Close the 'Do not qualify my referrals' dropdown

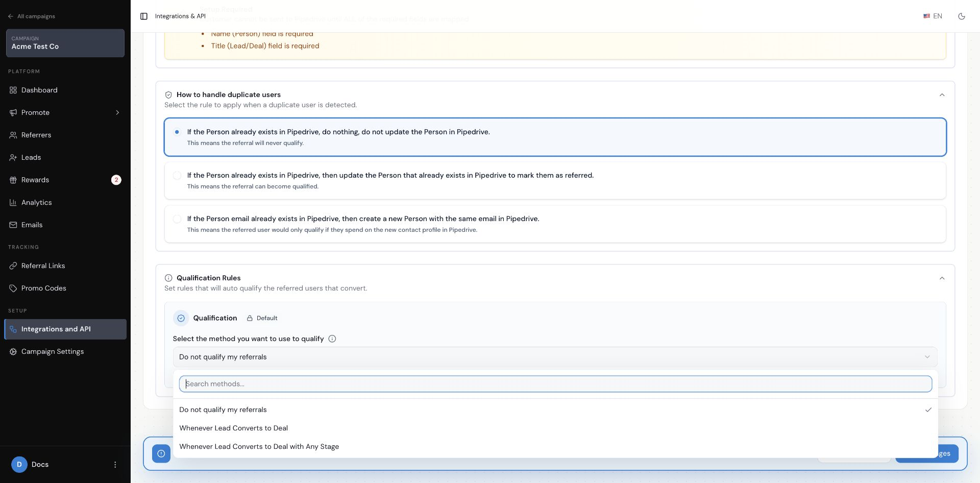click(x=555, y=357)
